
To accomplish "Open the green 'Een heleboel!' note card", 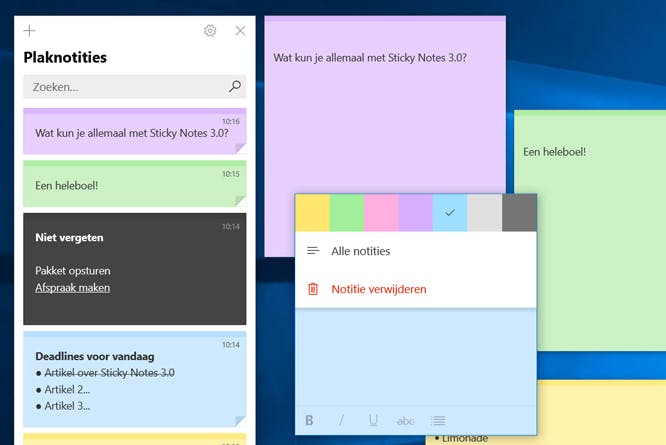I will pyautogui.click(x=135, y=183).
